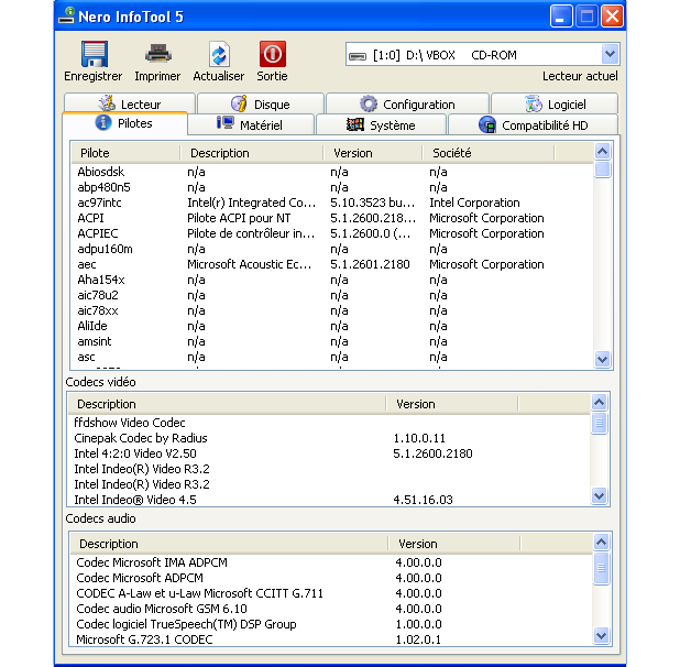
Task: Sort drivers by Version column header
Action: [373, 153]
